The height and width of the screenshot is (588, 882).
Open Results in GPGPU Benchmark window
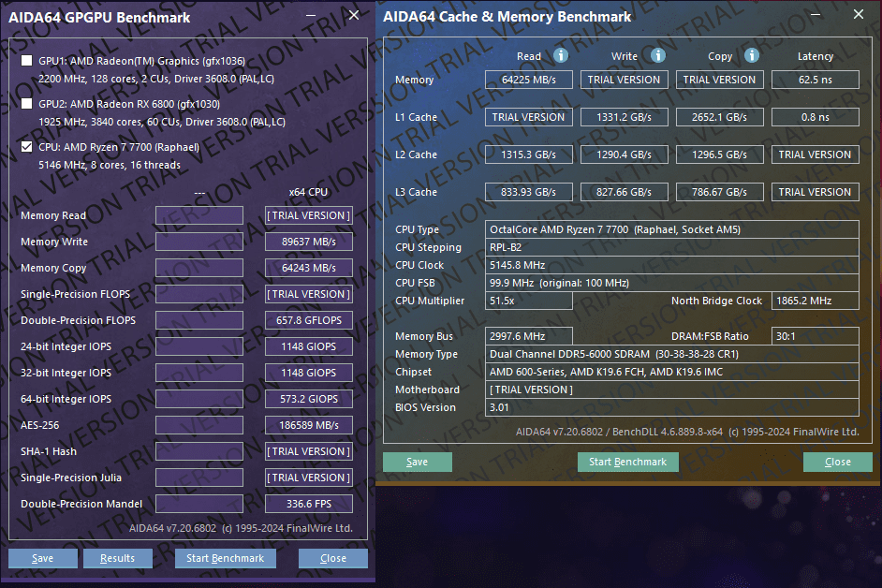coord(118,558)
